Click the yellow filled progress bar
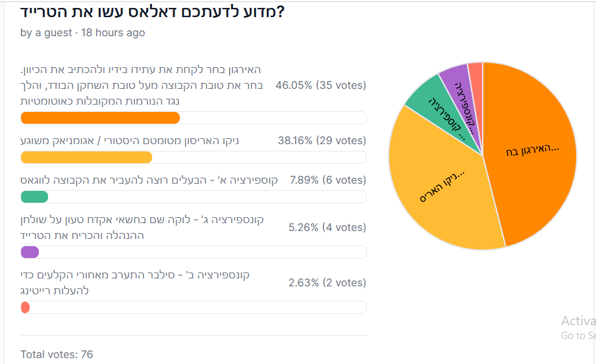 [x=86, y=157]
